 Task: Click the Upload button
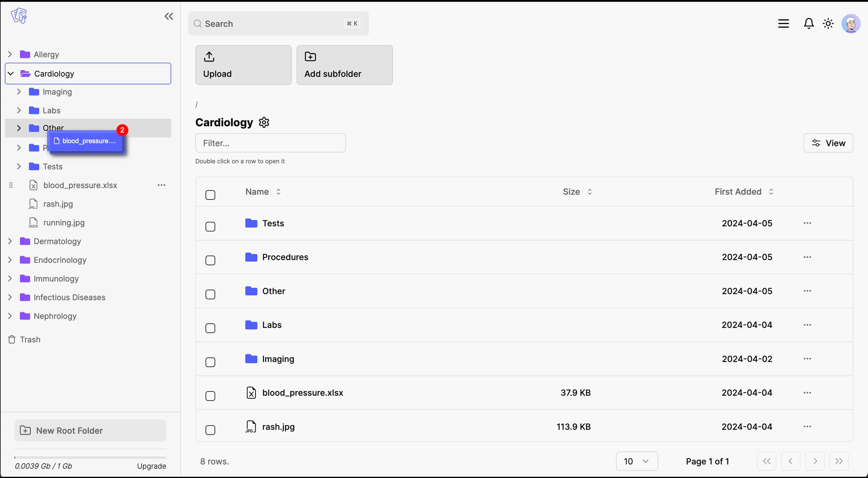(242, 65)
